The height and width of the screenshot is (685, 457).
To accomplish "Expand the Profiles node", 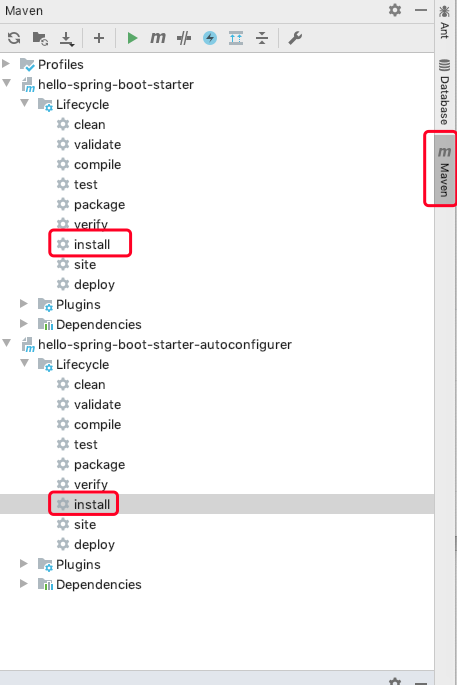I will pyautogui.click(x=6, y=64).
